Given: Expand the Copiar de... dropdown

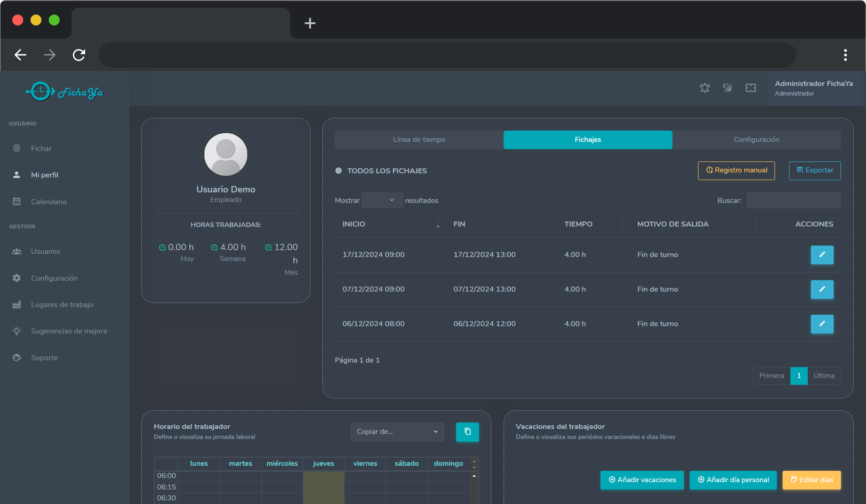Looking at the screenshot, I should (x=397, y=432).
